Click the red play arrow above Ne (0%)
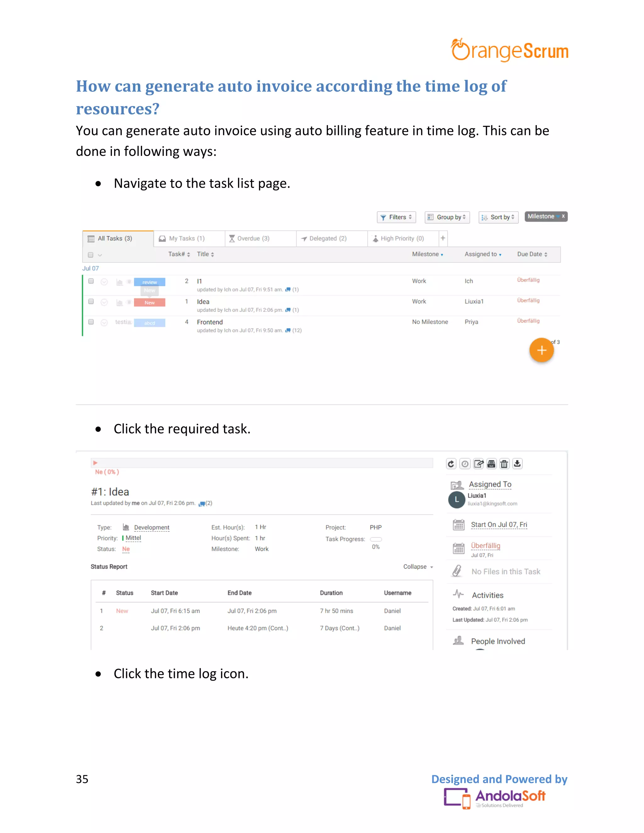 [x=95, y=463]
